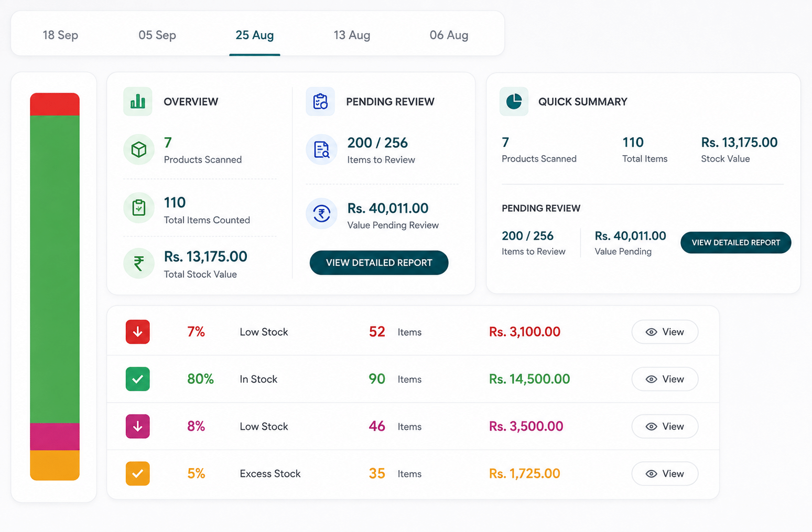Click the Rs. 14,500.00 In Stock value
812x532 pixels.
[x=529, y=379]
